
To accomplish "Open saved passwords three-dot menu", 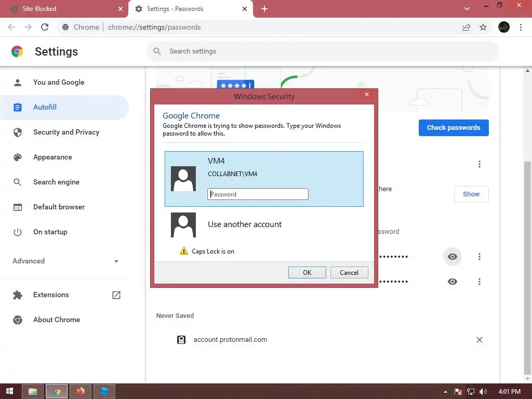I will pos(480,164).
